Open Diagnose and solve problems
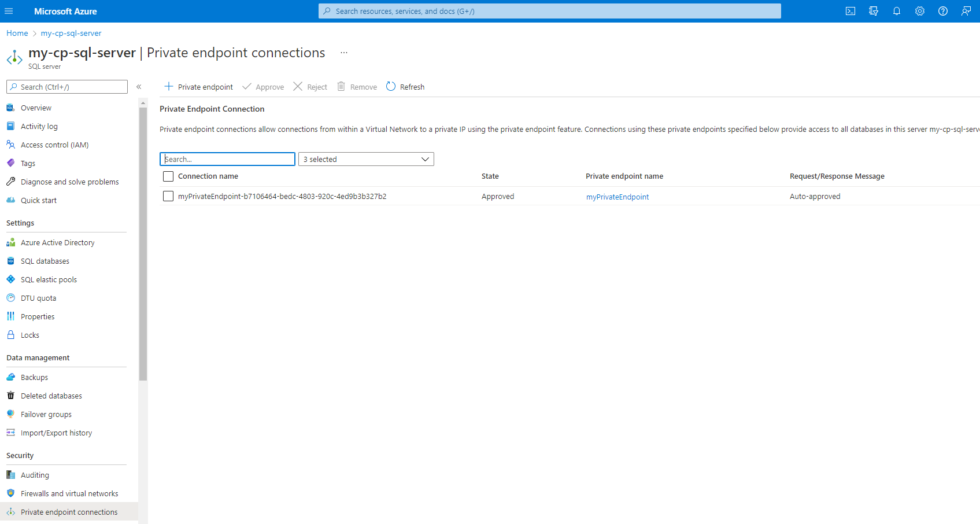Image resolution: width=980 pixels, height=524 pixels. 69,182
